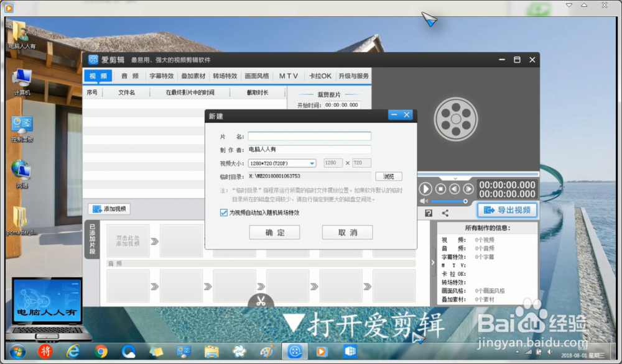
Task: Select the 视频 tab
Action: (x=98, y=76)
